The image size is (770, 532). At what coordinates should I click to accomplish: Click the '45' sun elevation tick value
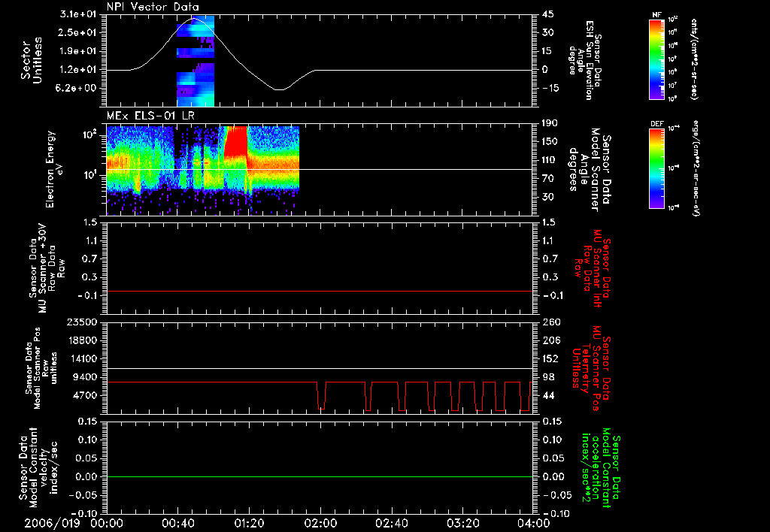coord(548,14)
